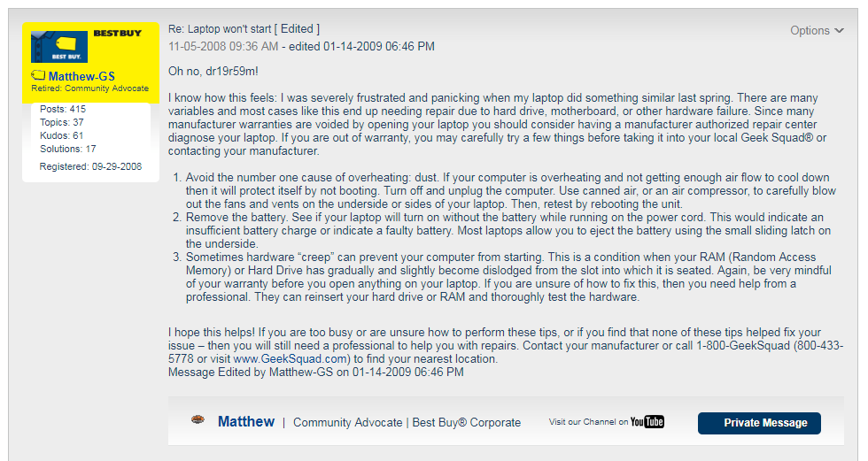
Task: Click the rank tag icon beside Matthew-GS
Action: coord(38,75)
